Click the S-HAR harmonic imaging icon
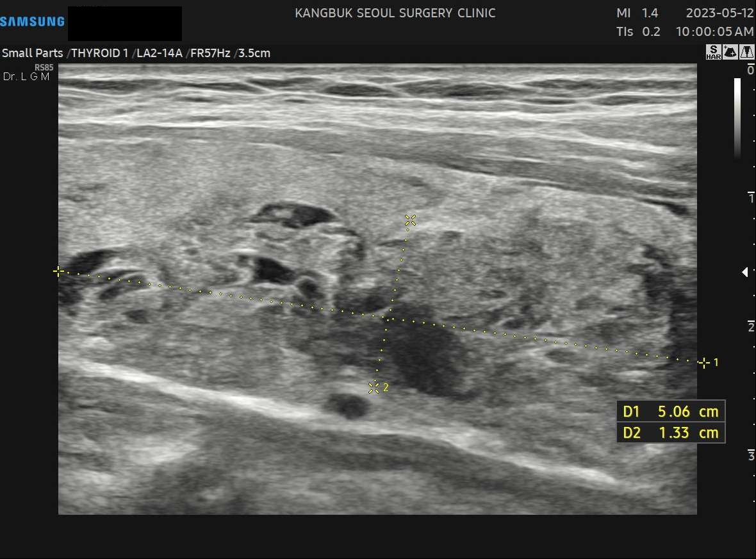Image resolution: width=756 pixels, height=559 pixels. [x=713, y=52]
